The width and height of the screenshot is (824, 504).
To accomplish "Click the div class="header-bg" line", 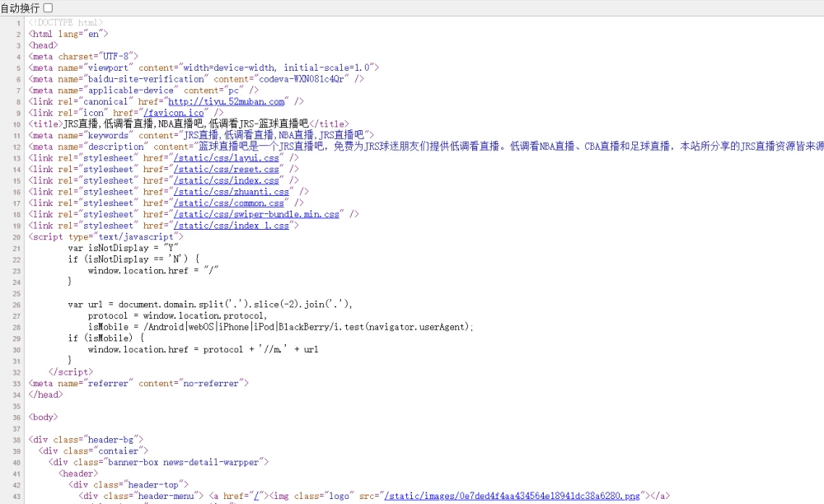I will [x=87, y=440].
